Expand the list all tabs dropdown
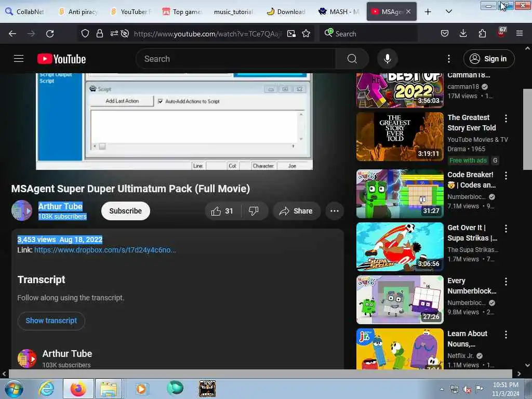Viewport: 532px width, 399px height. [448, 11]
